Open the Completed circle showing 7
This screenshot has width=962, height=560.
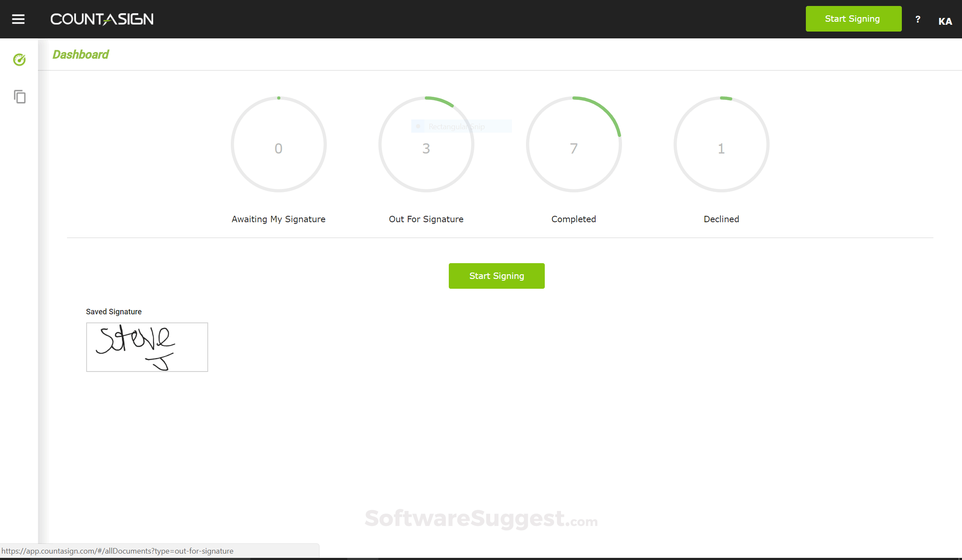574,145
